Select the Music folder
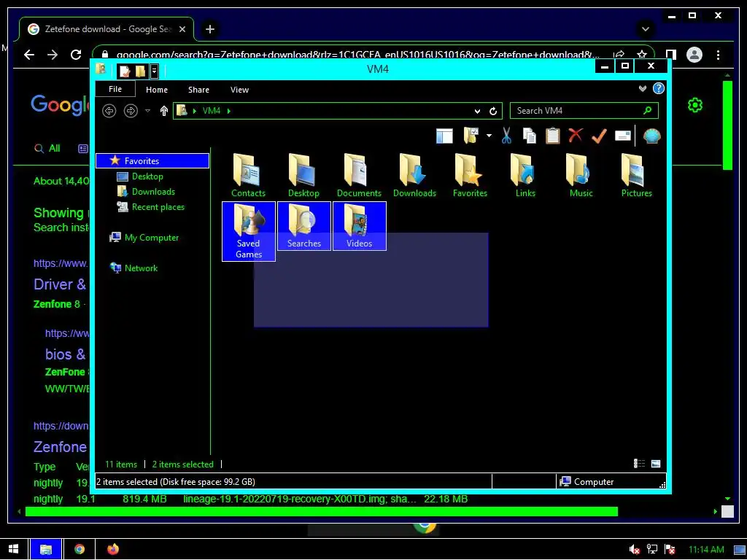This screenshot has height=560, width=747. pos(581,175)
